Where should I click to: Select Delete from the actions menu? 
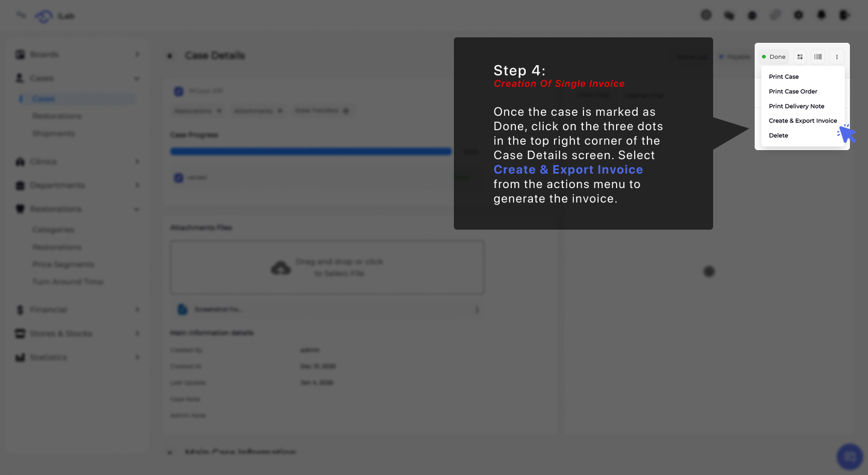779,136
